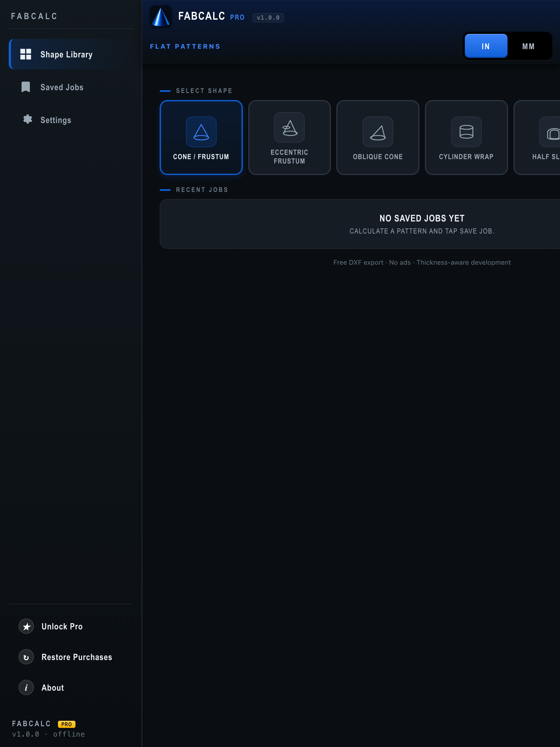Click the v1.0.0 version badge in header

[x=268, y=17]
